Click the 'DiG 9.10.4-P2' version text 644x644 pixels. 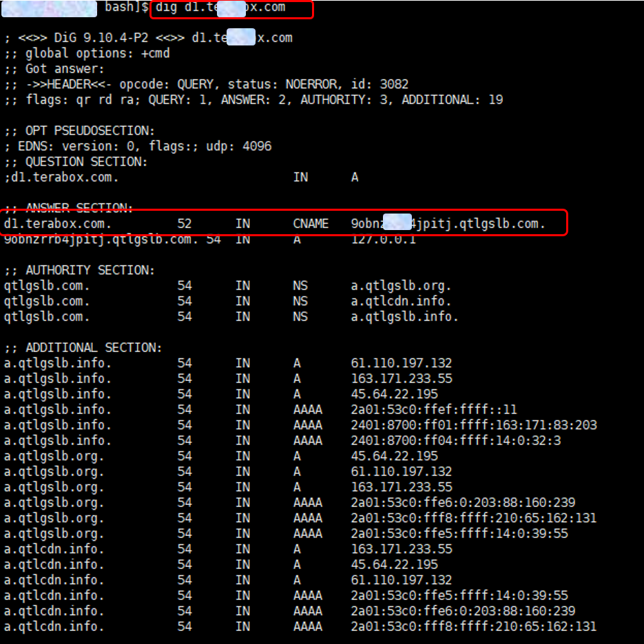tap(101, 38)
